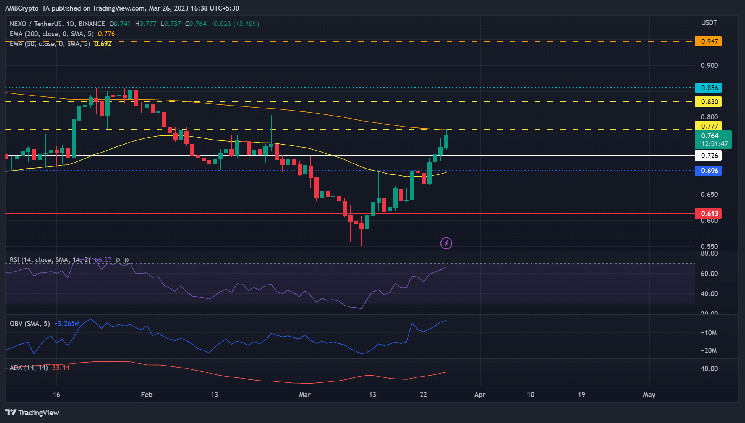Click the Feb date on time axis

(x=147, y=394)
